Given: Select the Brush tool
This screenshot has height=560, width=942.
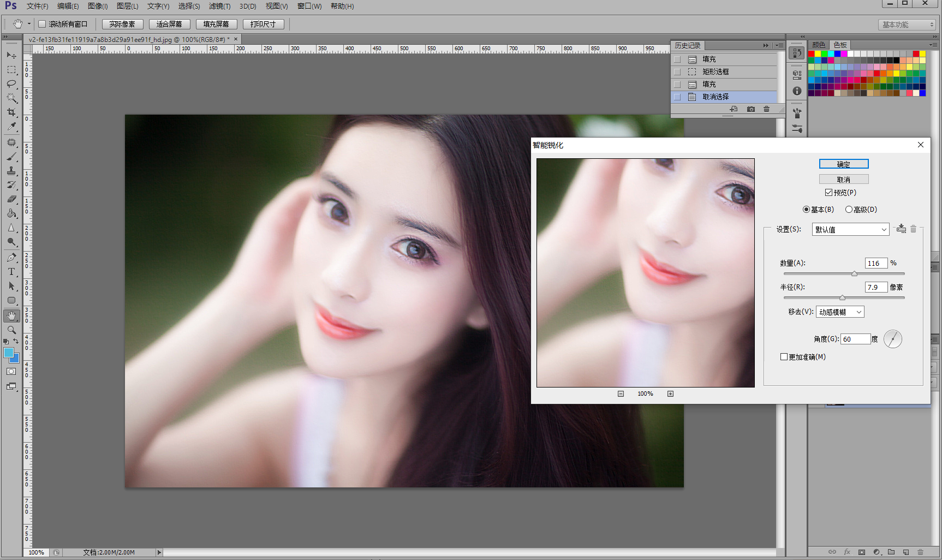Looking at the screenshot, I should [11, 157].
